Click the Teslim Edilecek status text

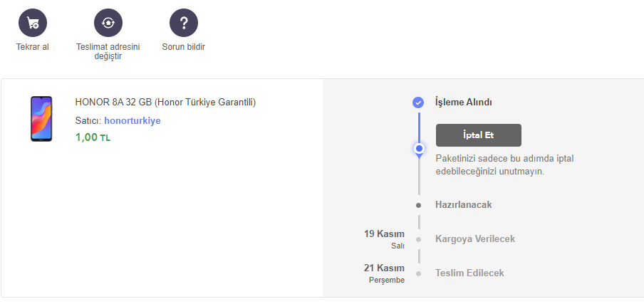469,273
